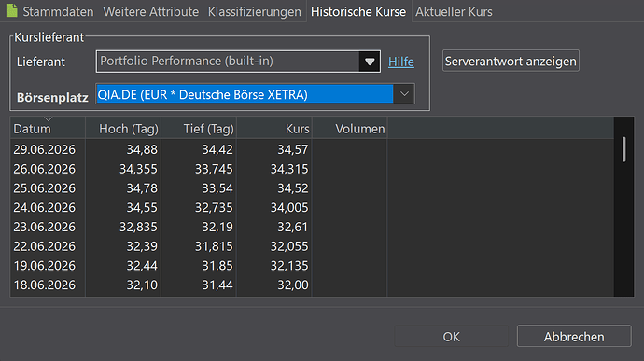This screenshot has height=361, width=644.
Task: Click the low value 33,745
Action: coord(214,169)
